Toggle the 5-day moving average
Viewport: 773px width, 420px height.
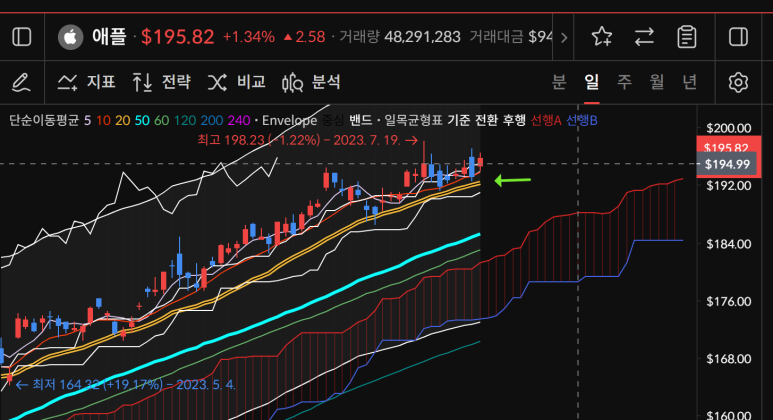pos(87,120)
